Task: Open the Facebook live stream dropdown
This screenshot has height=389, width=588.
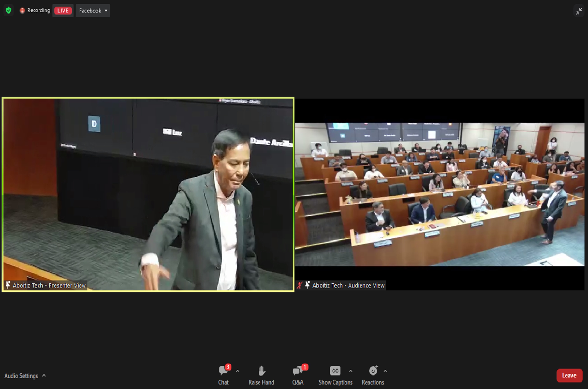Action: 93,11
